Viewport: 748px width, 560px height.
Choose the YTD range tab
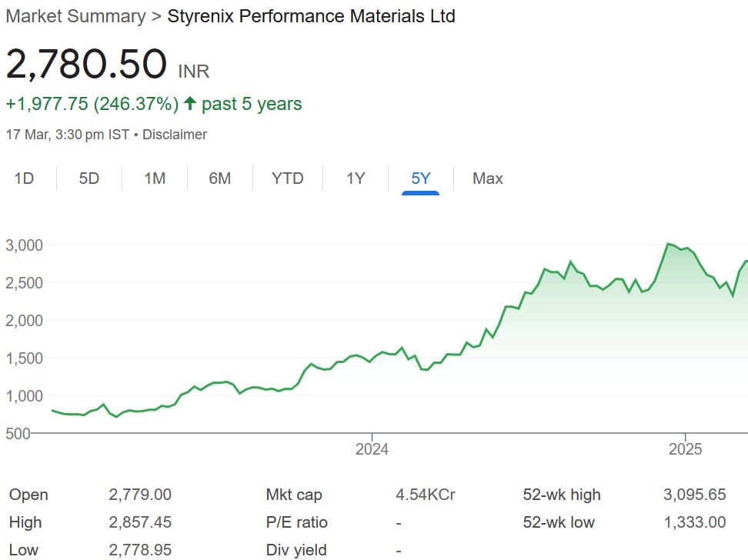click(288, 178)
